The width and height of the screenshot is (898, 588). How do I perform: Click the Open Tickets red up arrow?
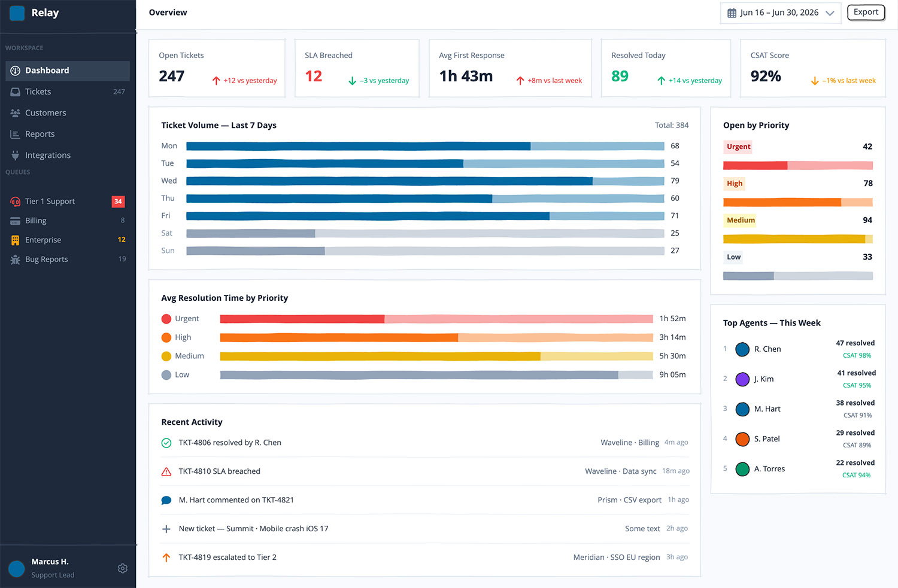(x=216, y=81)
